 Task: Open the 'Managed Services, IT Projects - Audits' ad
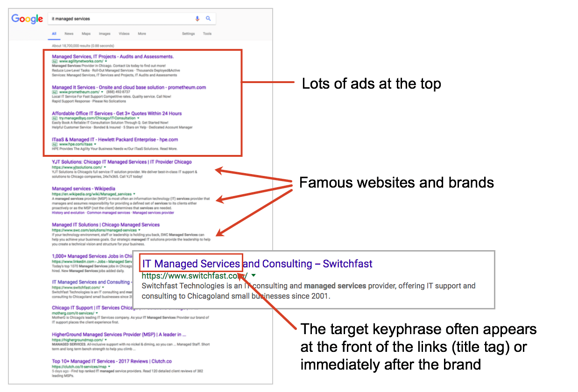tap(113, 56)
